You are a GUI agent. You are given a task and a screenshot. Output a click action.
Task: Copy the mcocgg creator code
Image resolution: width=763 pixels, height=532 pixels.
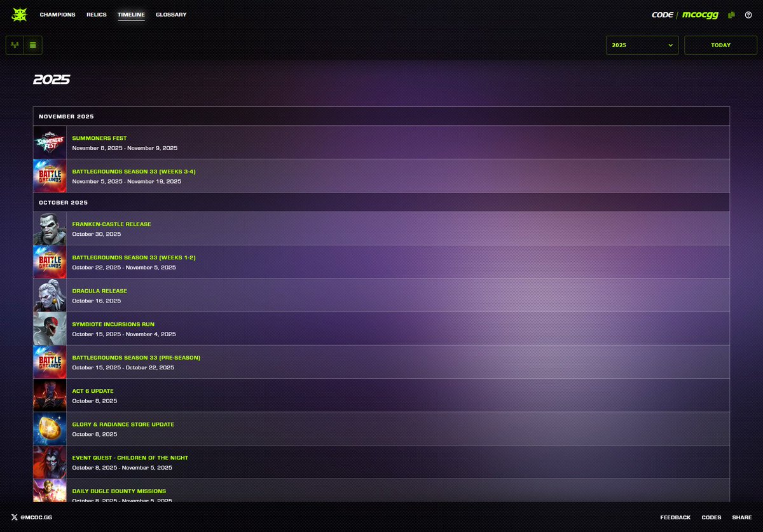(732, 15)
